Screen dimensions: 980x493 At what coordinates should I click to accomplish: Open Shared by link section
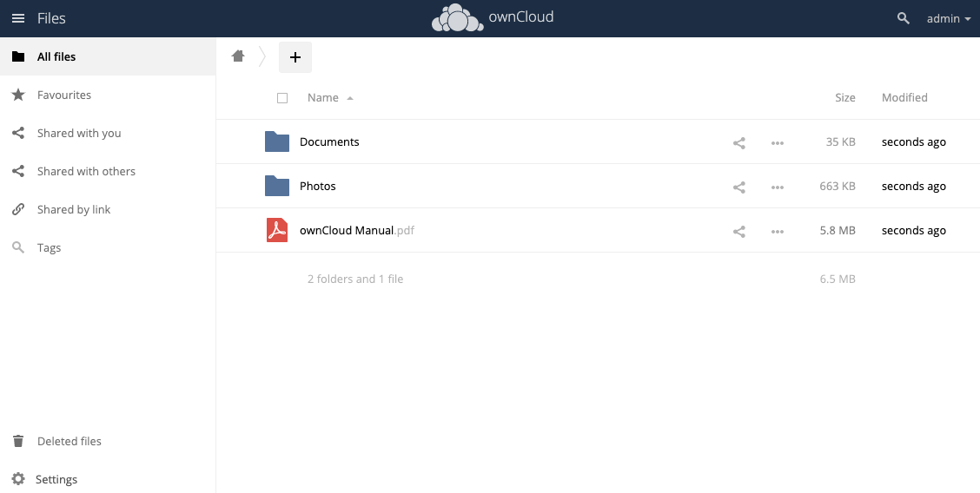click(x=108, y=209)
